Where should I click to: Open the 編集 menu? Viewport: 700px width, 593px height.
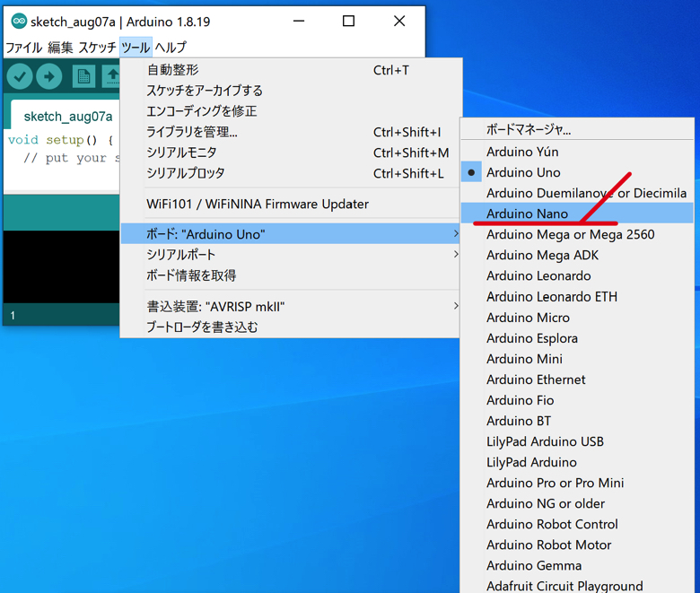[x=60, y=47]
